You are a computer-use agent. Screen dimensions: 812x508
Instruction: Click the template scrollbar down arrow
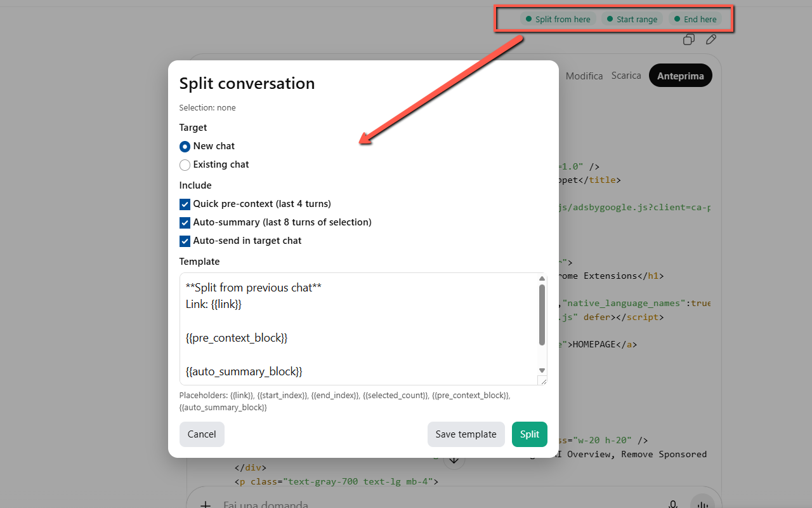[542, 370]
